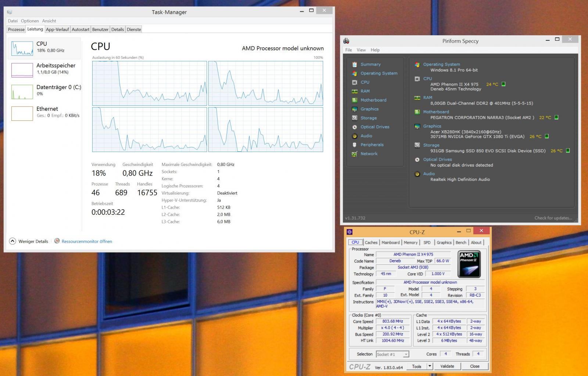Open Ansicht menu in Task-Manager

point(49,21)
